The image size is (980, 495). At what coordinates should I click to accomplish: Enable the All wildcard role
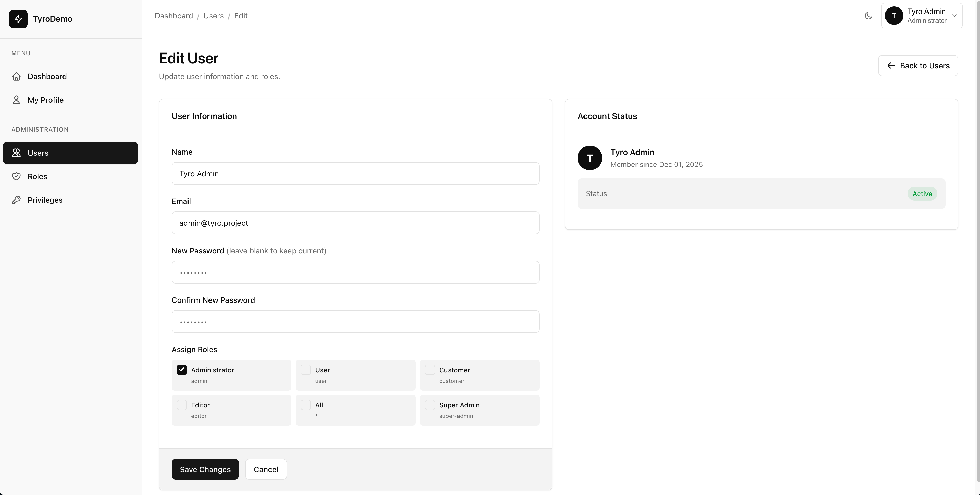click(x=306, y=404)
